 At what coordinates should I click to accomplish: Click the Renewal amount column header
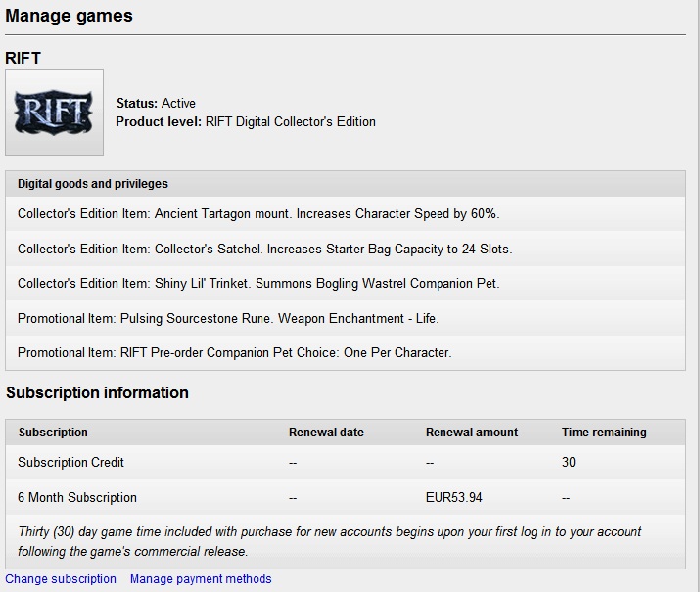point(472,433)
